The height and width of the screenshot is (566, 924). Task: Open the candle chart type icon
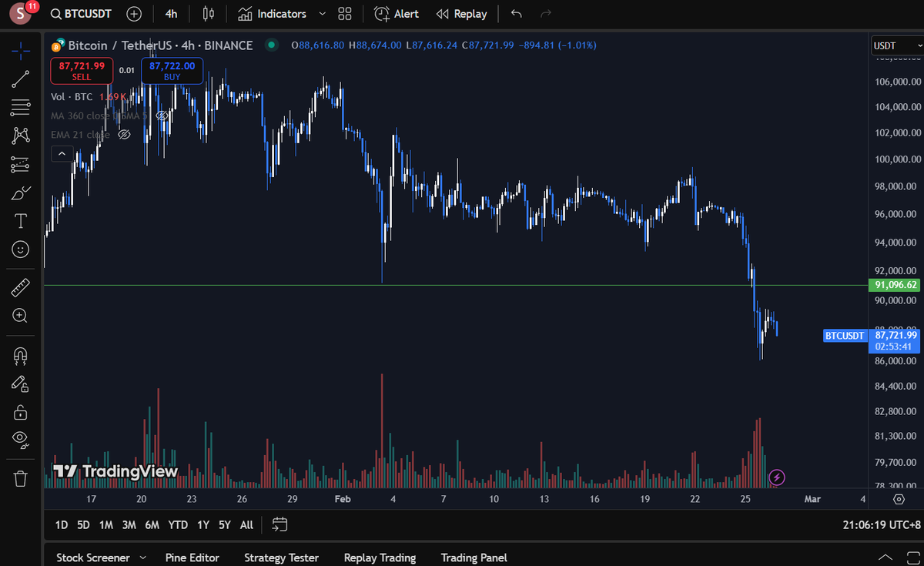208,13
